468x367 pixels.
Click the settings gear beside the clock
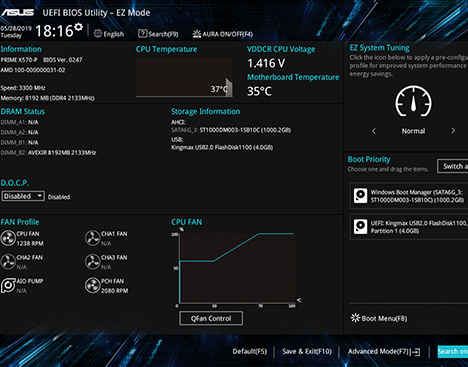pos(79,27)
